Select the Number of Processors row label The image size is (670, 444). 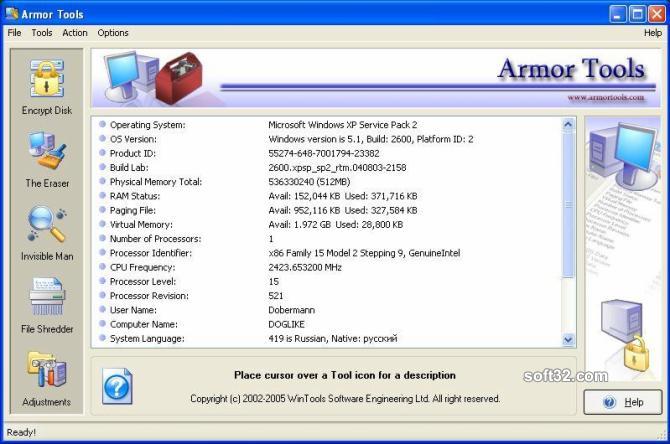[155, 238]
